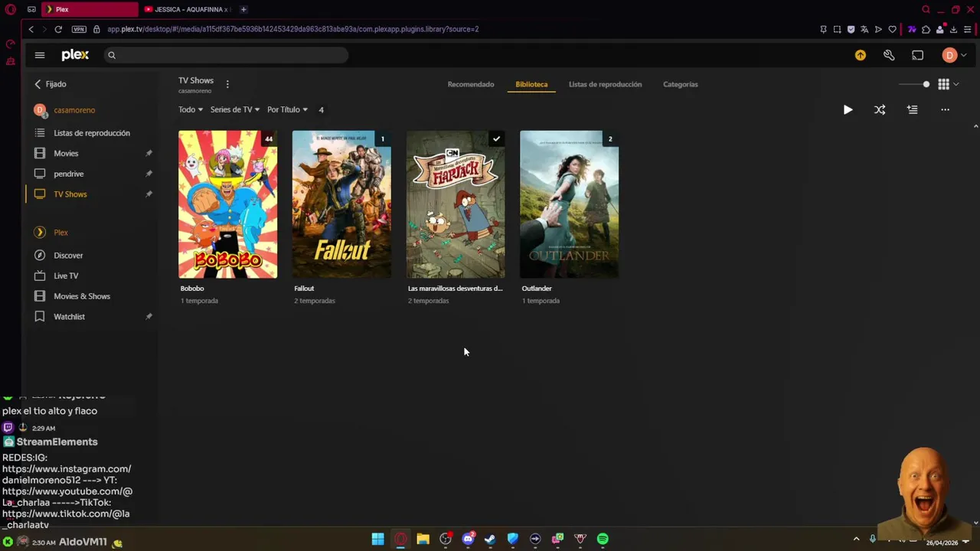Viewport: 980px width, 551px height.
Task: Open the Flapjack show poster
Action: 456,204
